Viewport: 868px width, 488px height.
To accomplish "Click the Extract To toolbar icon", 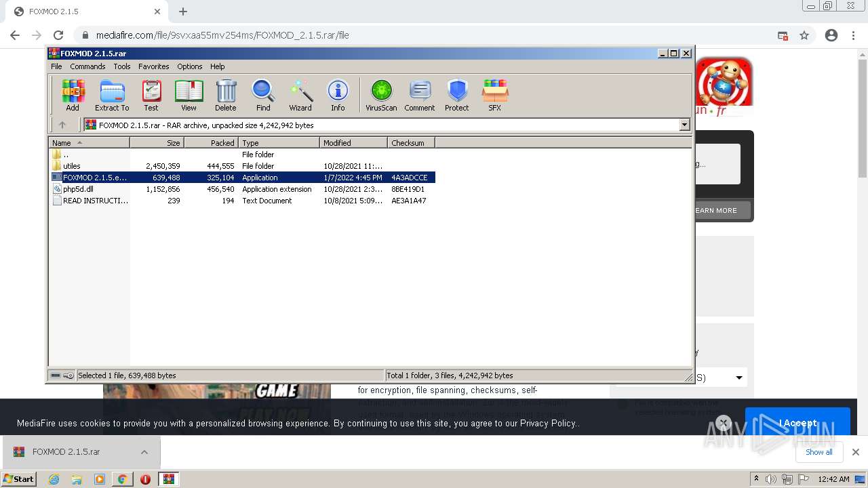I will pos(112,95).
